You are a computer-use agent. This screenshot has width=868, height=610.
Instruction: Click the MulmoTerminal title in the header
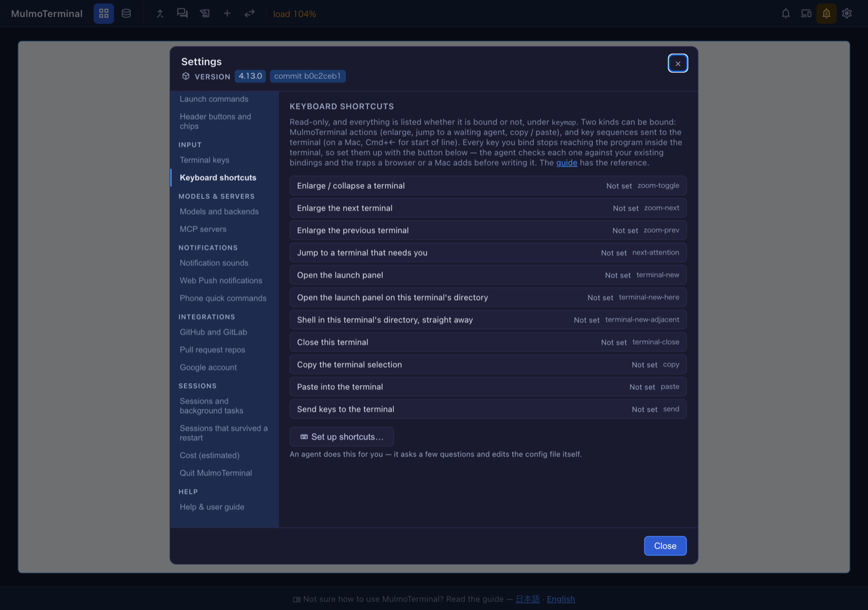pos(47,13)
